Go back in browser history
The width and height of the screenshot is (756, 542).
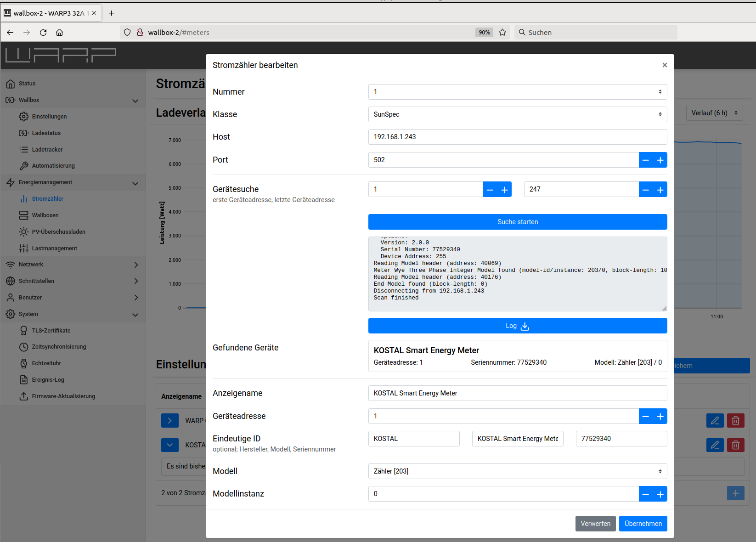click(10, 32)
